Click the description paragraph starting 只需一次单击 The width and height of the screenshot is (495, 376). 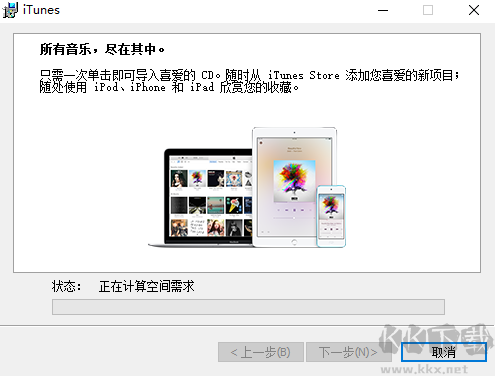tap(249, 81)
